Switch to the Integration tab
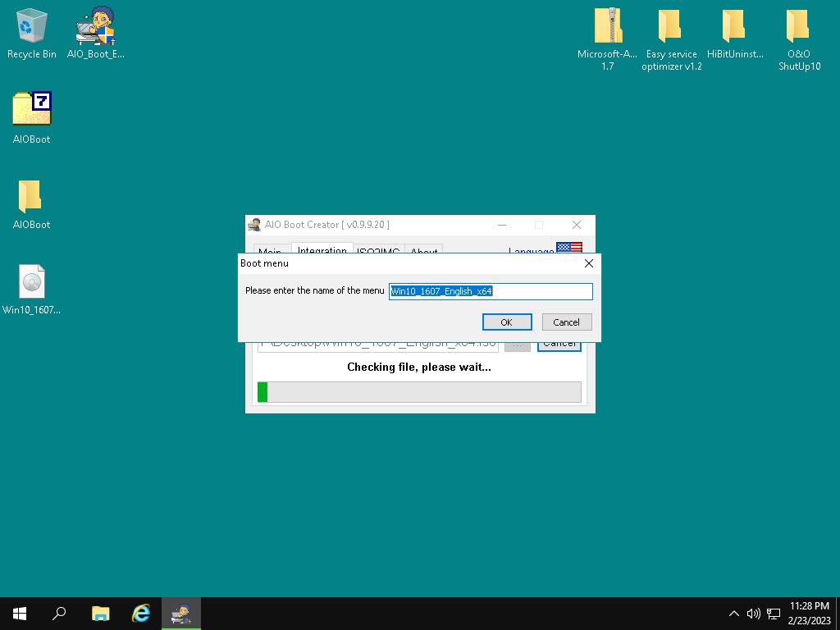The image size is (840, 630). (322, 249)
